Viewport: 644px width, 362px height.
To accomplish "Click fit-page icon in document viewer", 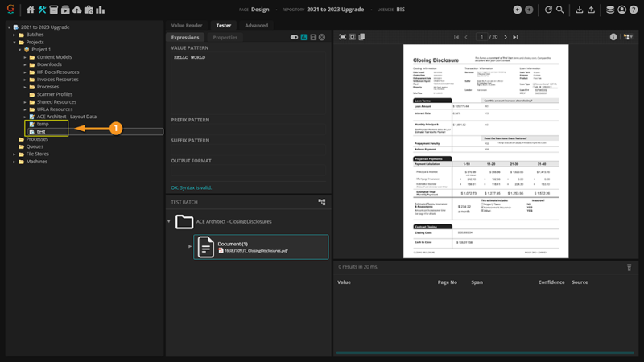I will coord(353,37).
